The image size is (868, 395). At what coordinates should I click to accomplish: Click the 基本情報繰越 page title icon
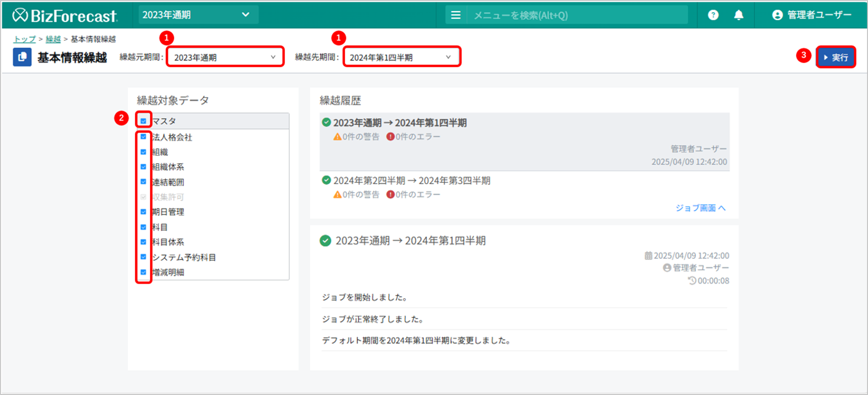coord(22,57)
